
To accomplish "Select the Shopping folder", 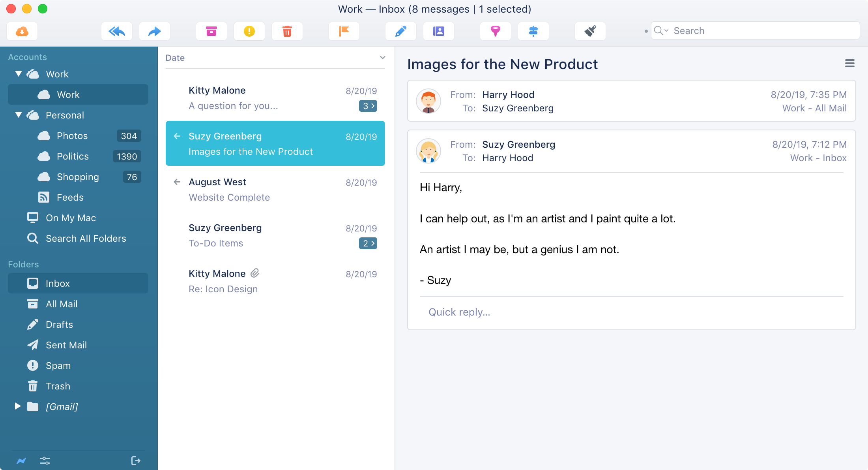I will coord(77,177).
